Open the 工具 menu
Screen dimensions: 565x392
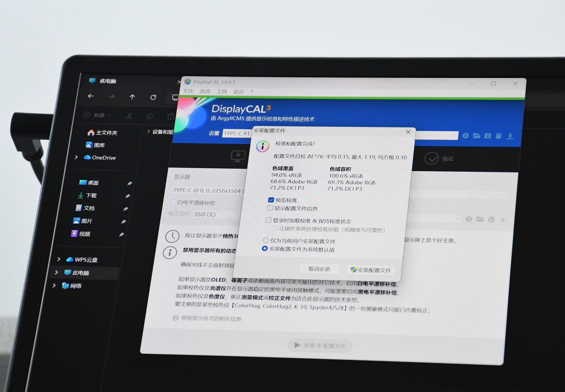coord(222,91)
